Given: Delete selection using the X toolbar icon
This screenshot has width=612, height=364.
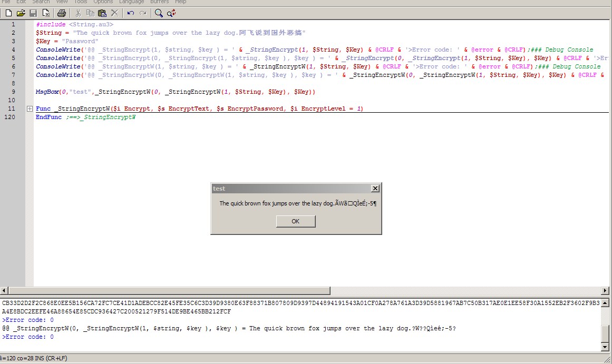Looking at the screenshot, I should (x=114, y=13).
